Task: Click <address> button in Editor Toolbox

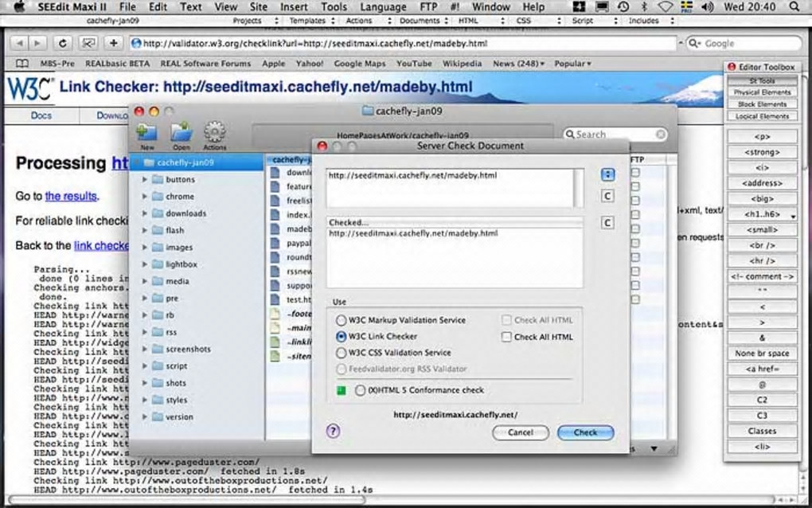Action: click(x=762, y=183)
